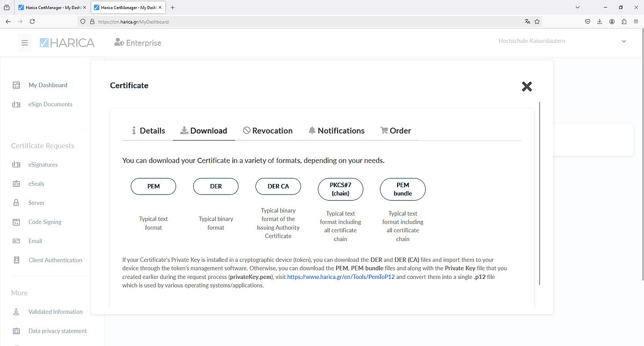This screenshot has width=644, height=346.
Task: Click the browser Forward arrow
Action: tap(20, 21)
